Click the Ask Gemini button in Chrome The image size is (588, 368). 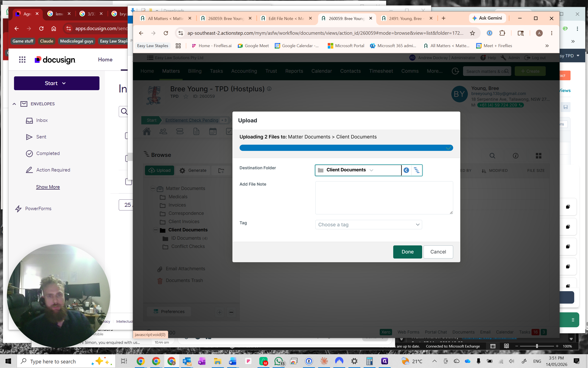(487, 18)
